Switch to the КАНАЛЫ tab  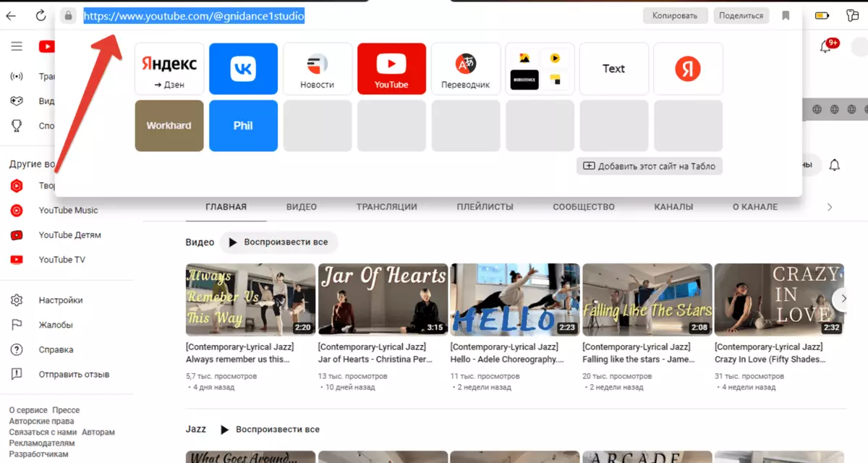673,207
